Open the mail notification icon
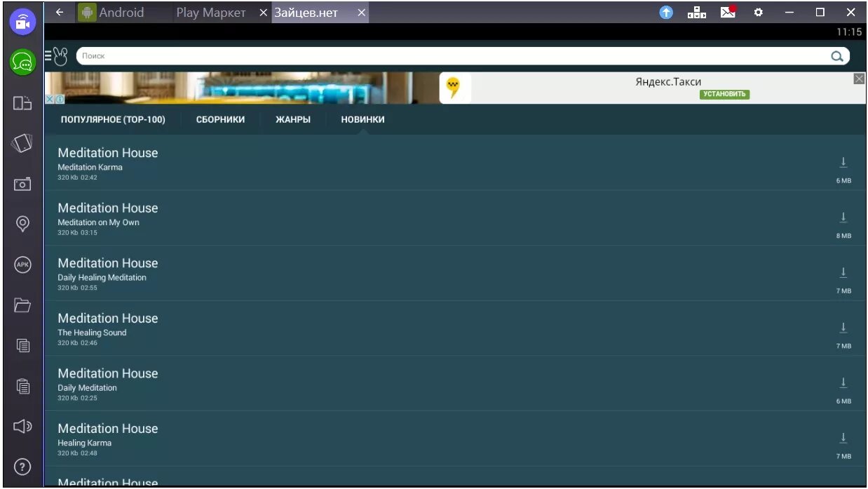 pos(728,12)
